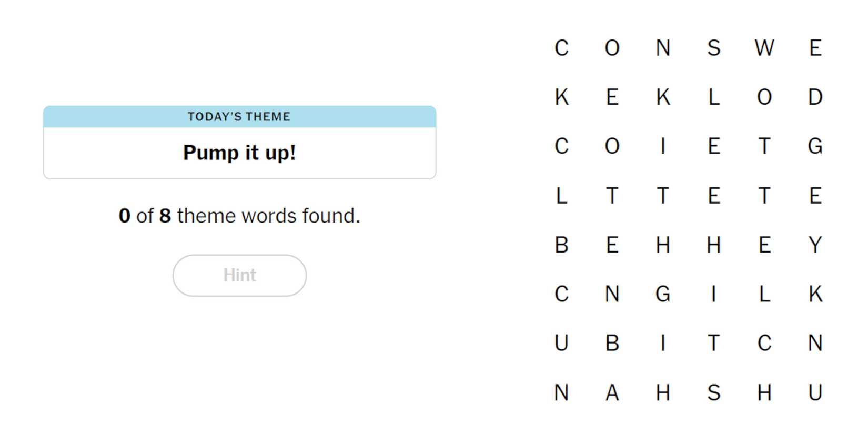Select the S in row NAHSHU
This screenshot has width=868, height=434.
tap(713, 392)
